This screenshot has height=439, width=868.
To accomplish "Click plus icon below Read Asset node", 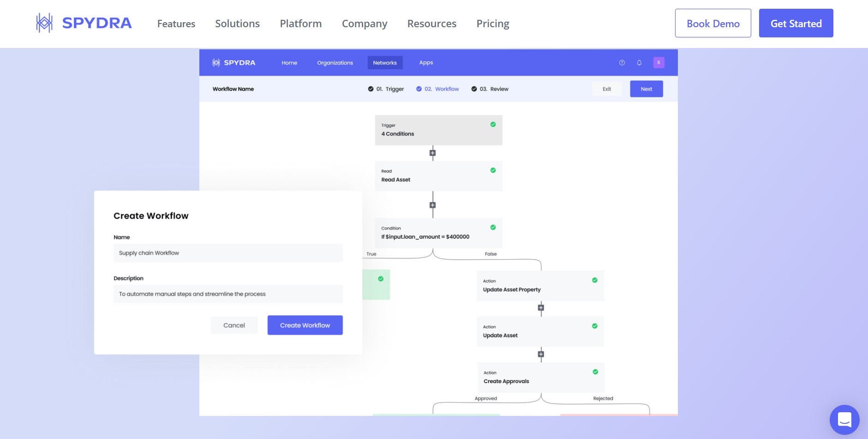I will click(x=432, y=205).
